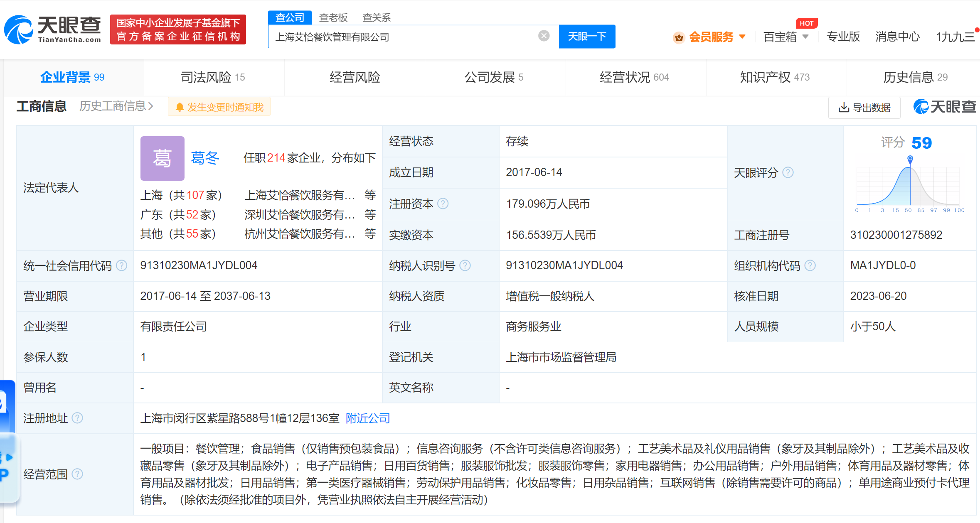The height and width of the screenshot is (523, 980).
Task: Click the 天眼一下 search button
Action: [587, 37]
